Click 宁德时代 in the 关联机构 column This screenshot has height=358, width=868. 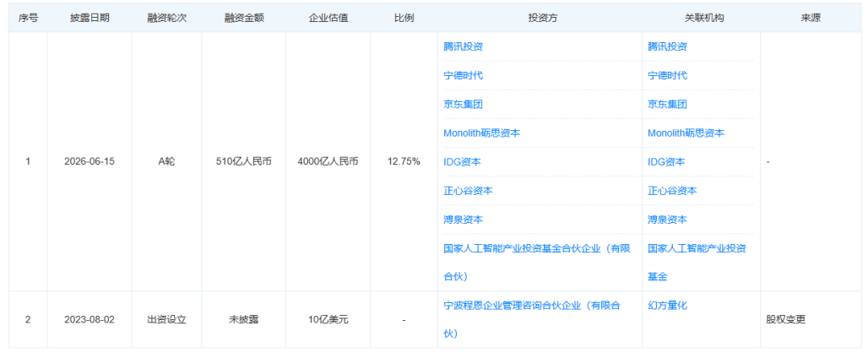pyautogui.click(x=668, y=75)
